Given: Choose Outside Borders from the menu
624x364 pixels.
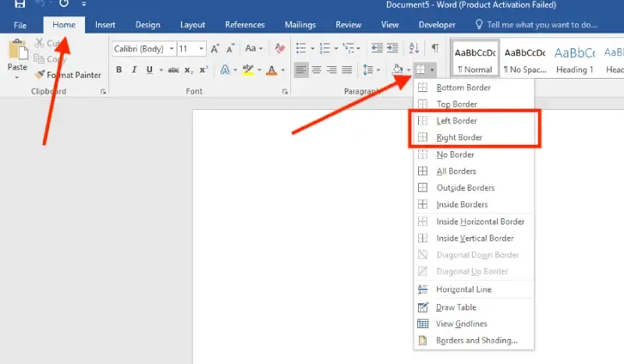Looking at the screenshot, I should [473, 188].
